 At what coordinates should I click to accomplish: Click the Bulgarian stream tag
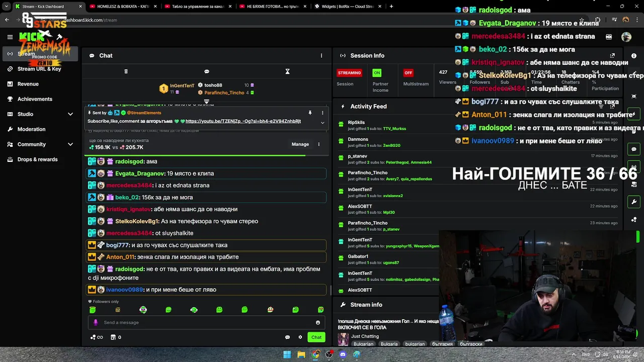(x=363, y=344)
